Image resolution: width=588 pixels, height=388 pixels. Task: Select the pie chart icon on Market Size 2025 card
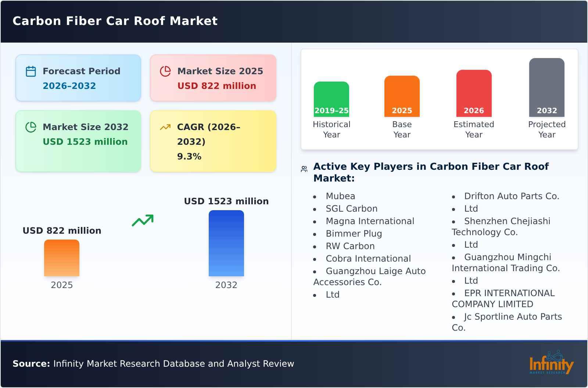click(165, 71)
